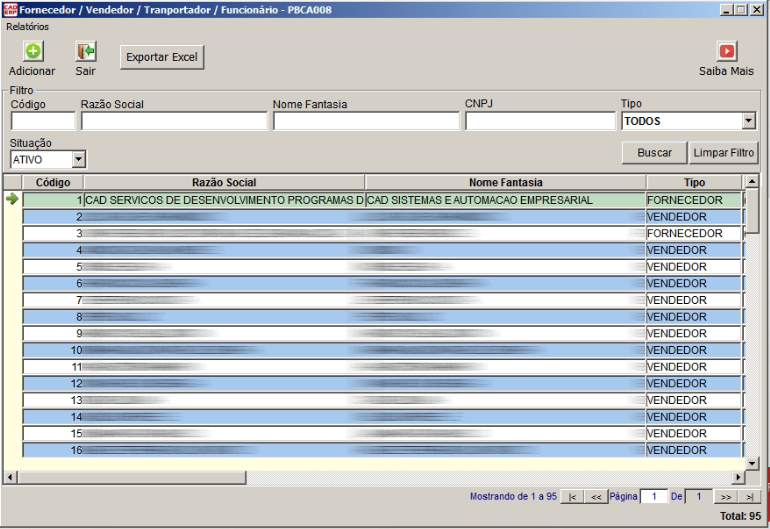
Task: Click the horizontal scrollbar thumb
Action: 132,477
